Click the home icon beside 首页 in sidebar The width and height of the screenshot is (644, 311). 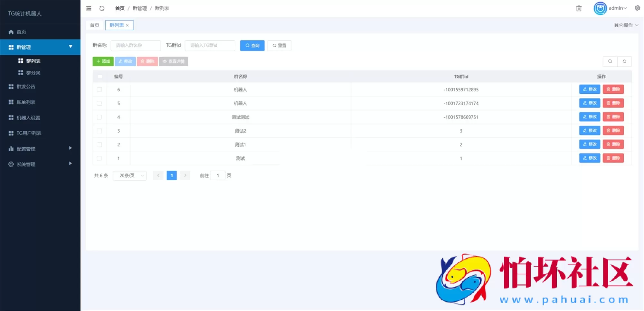(x=10, y=32)
